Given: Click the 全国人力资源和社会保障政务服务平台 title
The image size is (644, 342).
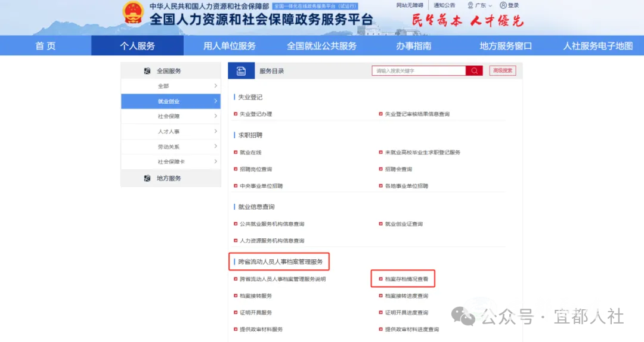Looking at the screenshot, I should click(x=261, y=20).
